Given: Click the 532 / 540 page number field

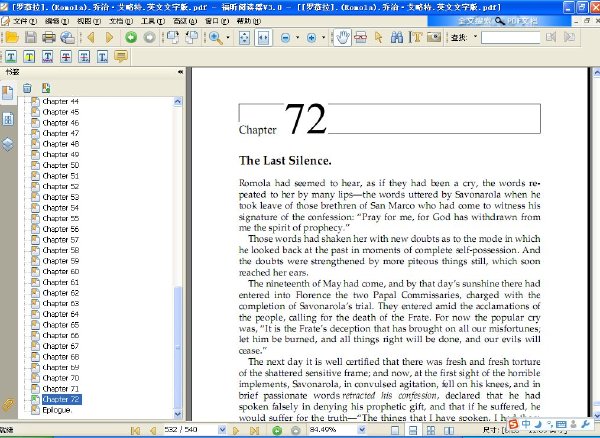Looking at the screenshot, I should pos(190,430).
